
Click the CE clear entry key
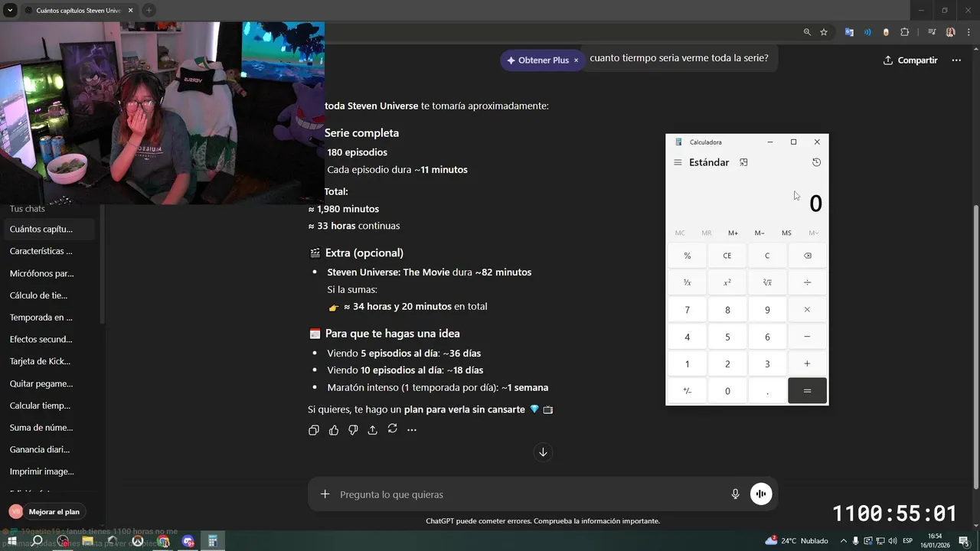727,256
